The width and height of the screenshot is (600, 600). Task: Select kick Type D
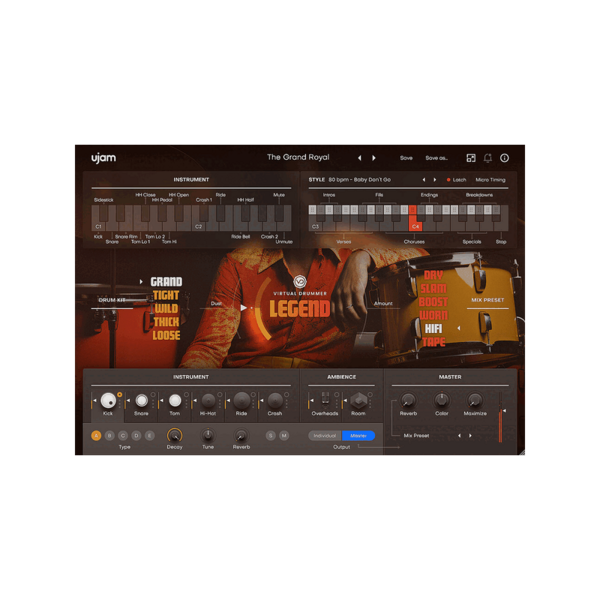(x=136, y=436)
